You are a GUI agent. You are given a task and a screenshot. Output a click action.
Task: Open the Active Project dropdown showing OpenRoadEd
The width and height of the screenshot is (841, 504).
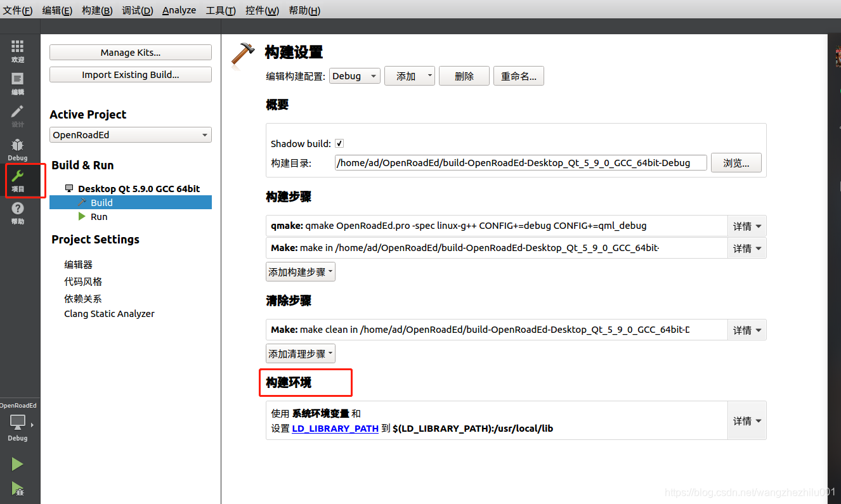(x=130, y=134)
